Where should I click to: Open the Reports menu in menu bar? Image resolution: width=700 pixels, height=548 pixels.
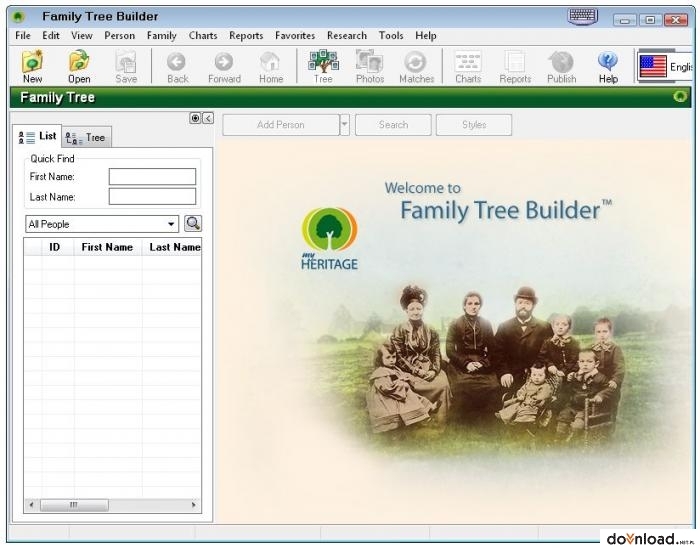pos(246,36)
